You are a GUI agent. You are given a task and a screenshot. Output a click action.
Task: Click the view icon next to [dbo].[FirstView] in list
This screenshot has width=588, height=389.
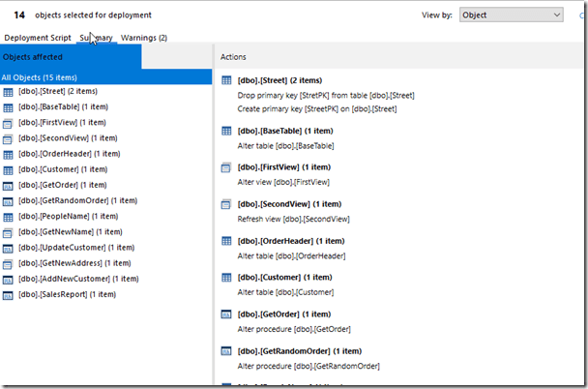coord(9,123)
